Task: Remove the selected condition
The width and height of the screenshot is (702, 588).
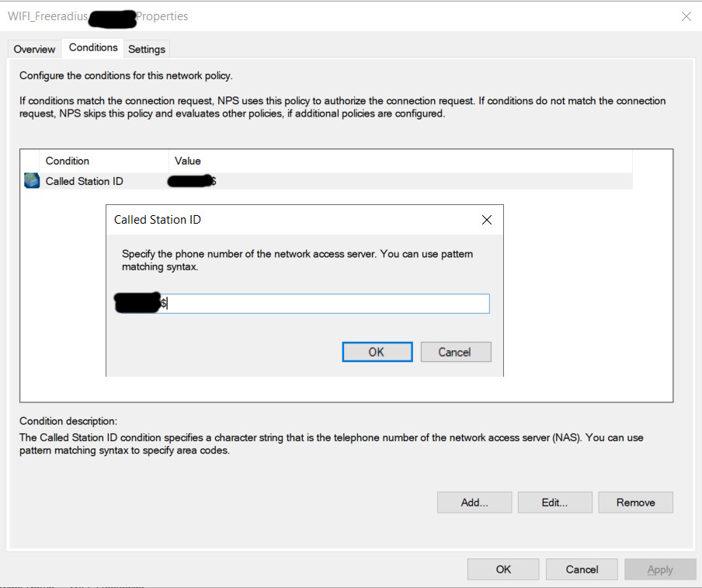Action: click(x=635, y=503)
